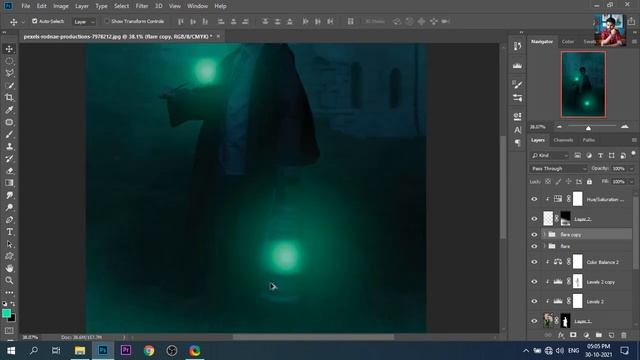
Task: Adjust the Navigator zoom slider
Action: [588, 128]
